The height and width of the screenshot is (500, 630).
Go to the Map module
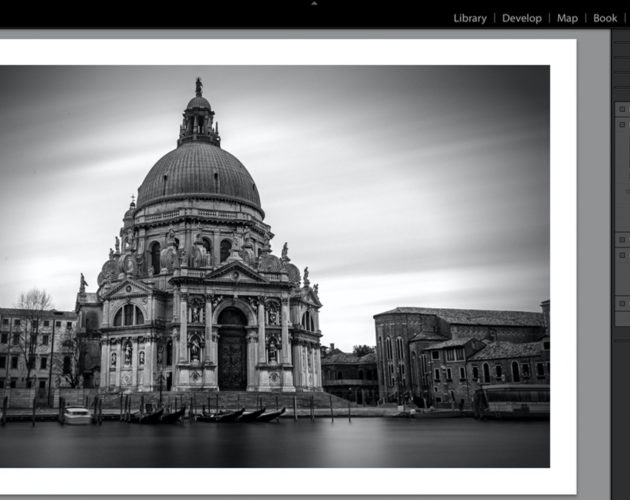click(567, 18)
